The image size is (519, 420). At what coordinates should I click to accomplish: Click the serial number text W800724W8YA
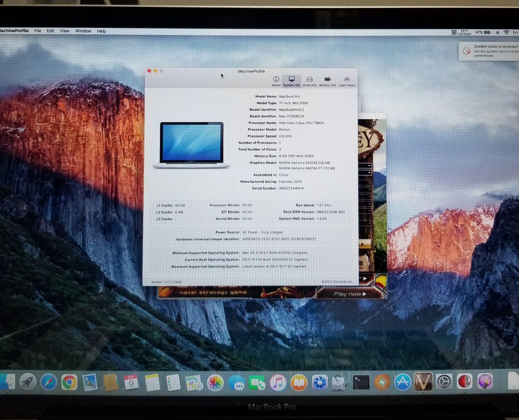pyautogui.click(x=291, y=188)
